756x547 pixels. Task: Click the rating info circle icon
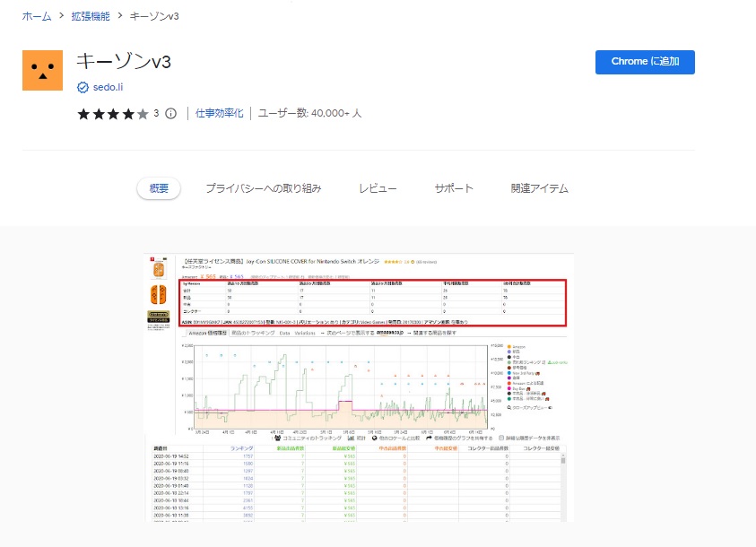(170, 114)
